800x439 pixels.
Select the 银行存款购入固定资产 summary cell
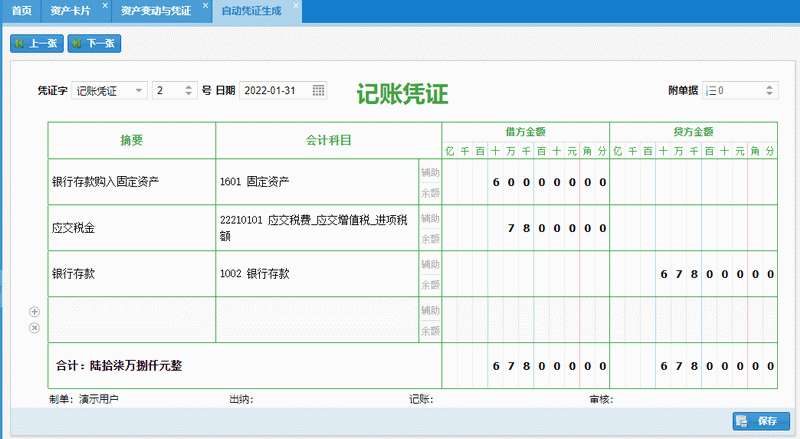tap(131, 182)
